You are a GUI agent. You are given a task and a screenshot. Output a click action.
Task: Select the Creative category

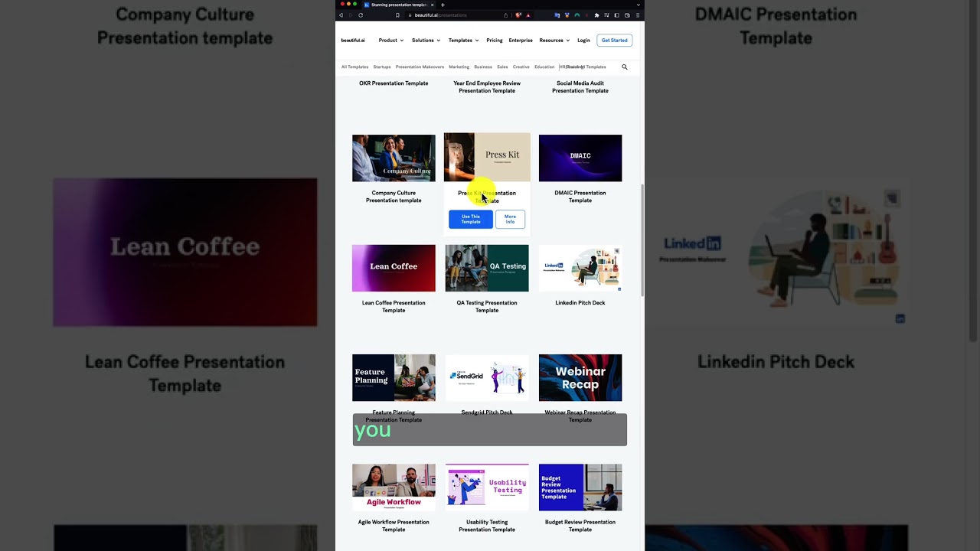coord(521,67)
